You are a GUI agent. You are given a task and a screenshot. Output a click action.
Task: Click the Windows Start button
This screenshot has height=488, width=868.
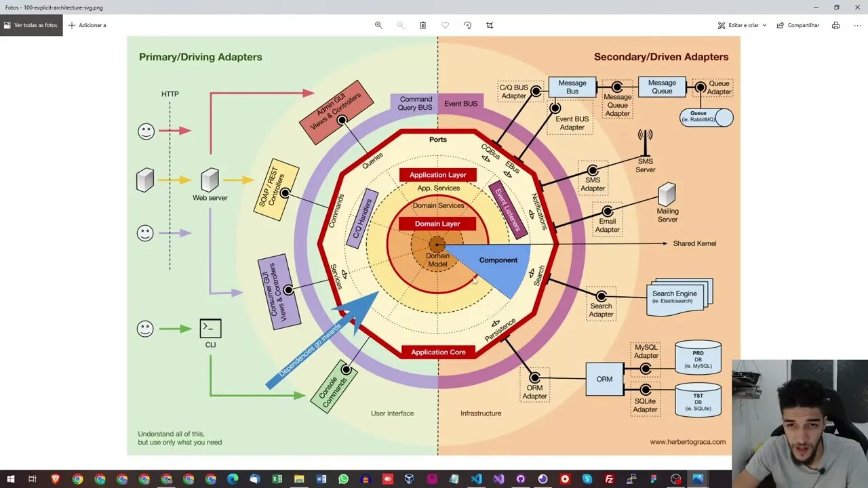[x=11, y=479]
